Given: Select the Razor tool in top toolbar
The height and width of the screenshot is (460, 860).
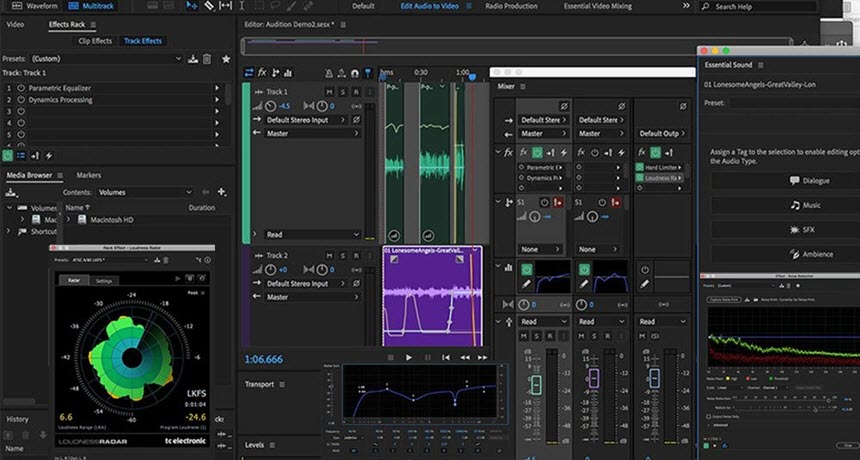Looking at the screenshot, I should point(209,5).
